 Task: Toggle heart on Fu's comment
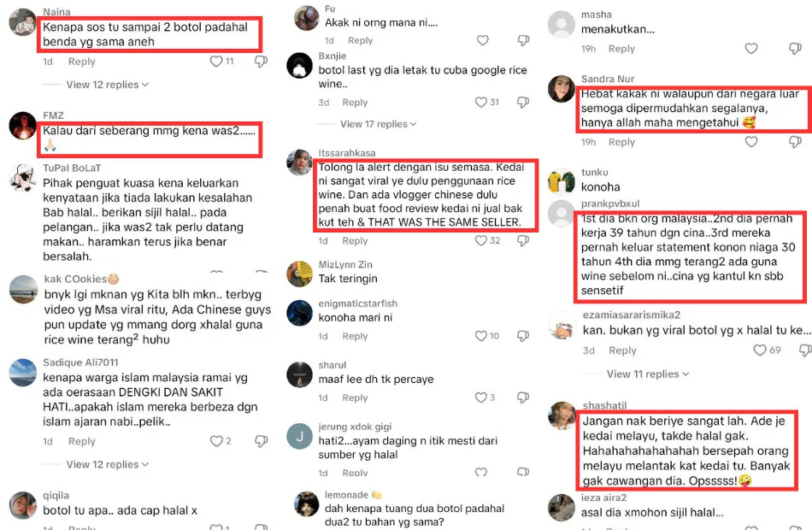pos(483,40)
